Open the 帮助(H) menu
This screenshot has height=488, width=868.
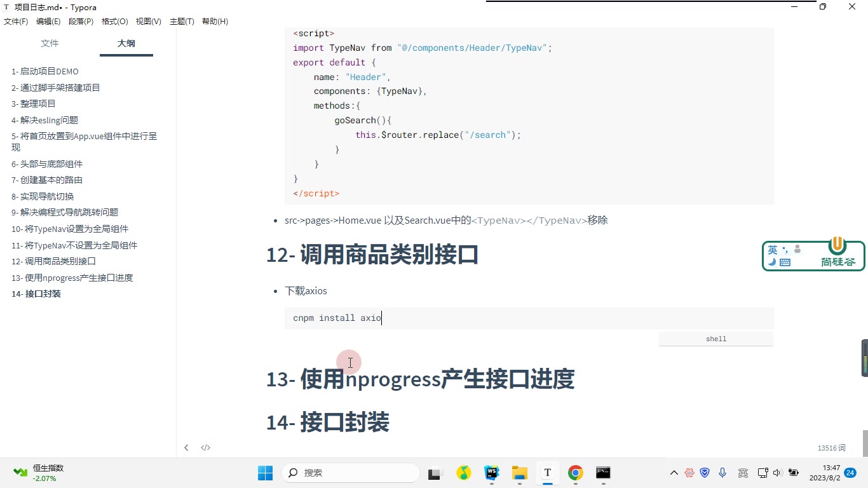click(x=215, y=22)
